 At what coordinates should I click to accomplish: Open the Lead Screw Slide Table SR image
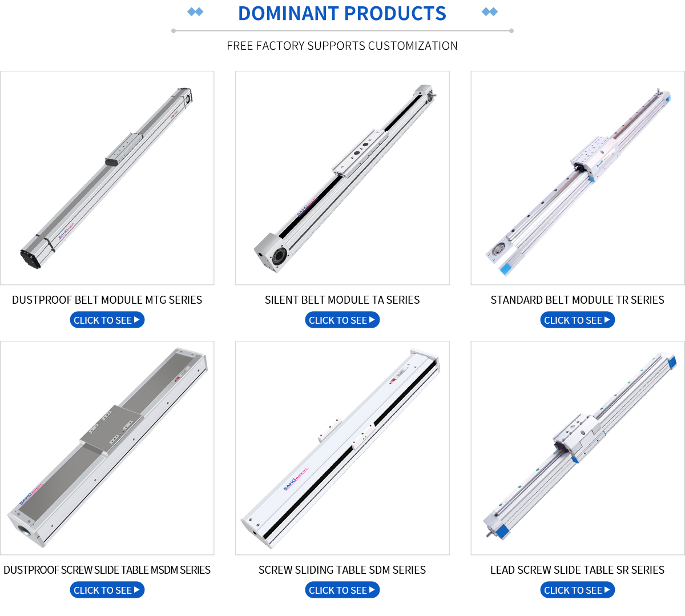pos(578,448)
